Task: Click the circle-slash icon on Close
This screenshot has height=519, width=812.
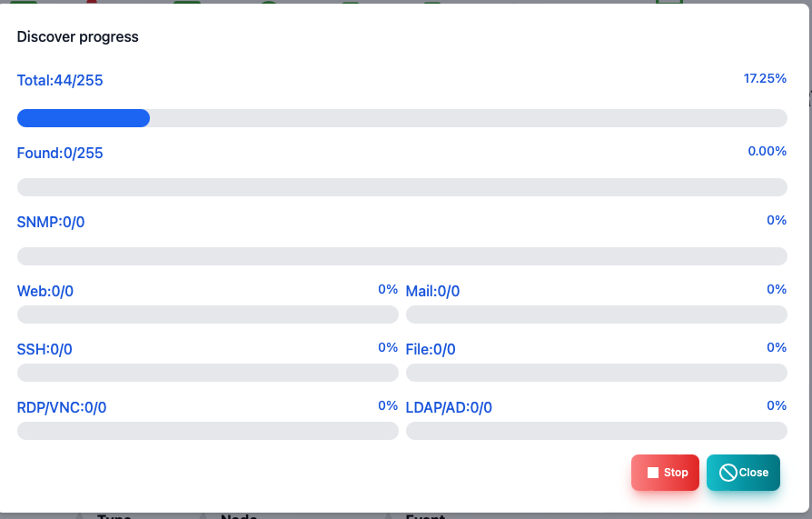Action: click(x=728, y=473)
